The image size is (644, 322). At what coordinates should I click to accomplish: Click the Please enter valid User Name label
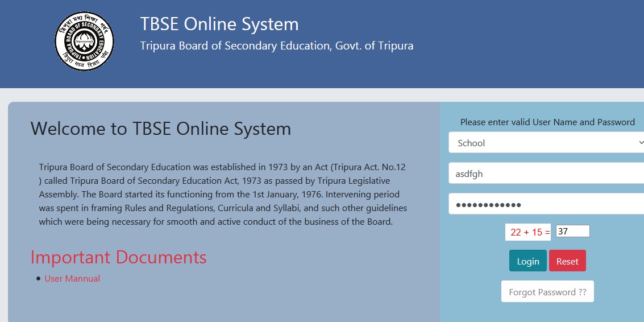547,122
